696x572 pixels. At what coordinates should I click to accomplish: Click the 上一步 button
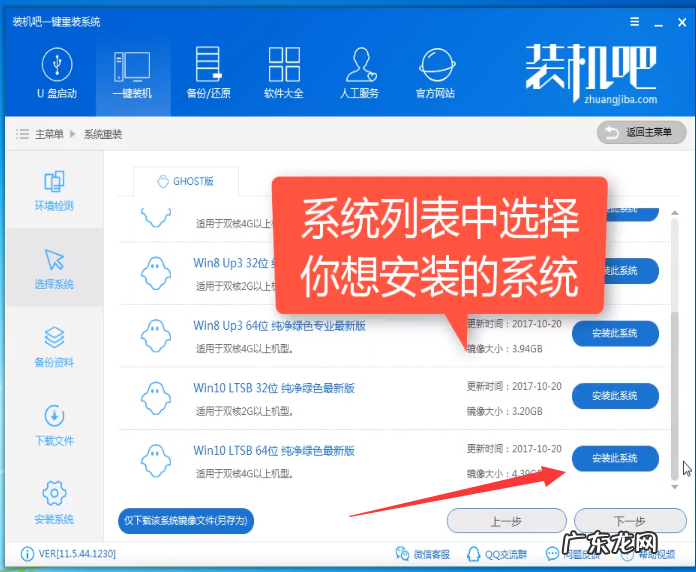point(506,521)
